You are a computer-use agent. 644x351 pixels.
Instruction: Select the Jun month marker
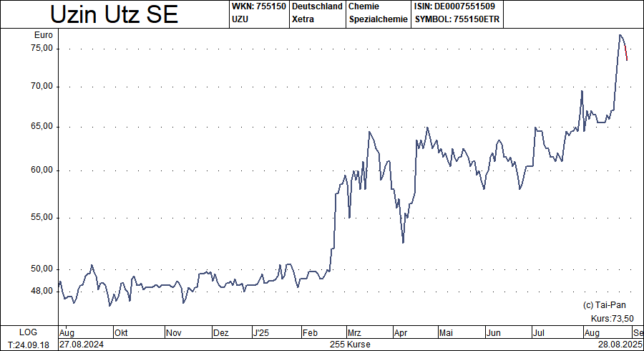(x=494, y=333)
